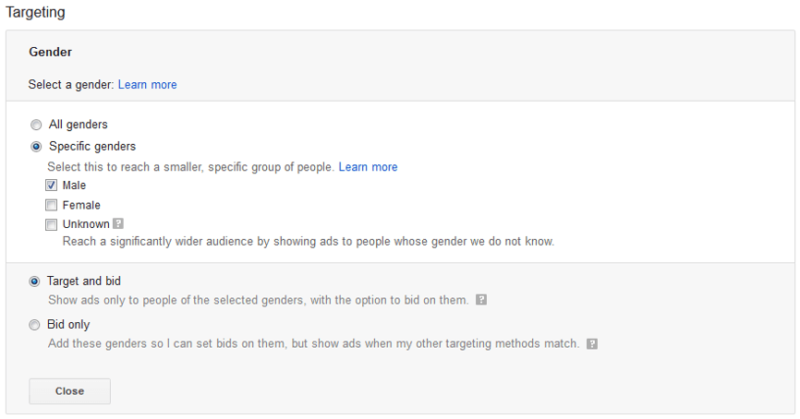Click the 'Female' label text
Viewport: 800px width, 419px height.
pos(81,205)
